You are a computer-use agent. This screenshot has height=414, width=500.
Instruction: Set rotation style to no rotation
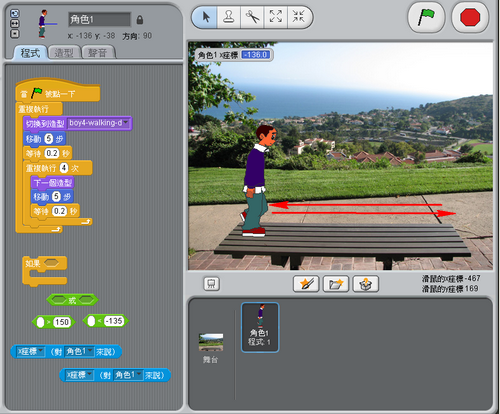point(15,34)
